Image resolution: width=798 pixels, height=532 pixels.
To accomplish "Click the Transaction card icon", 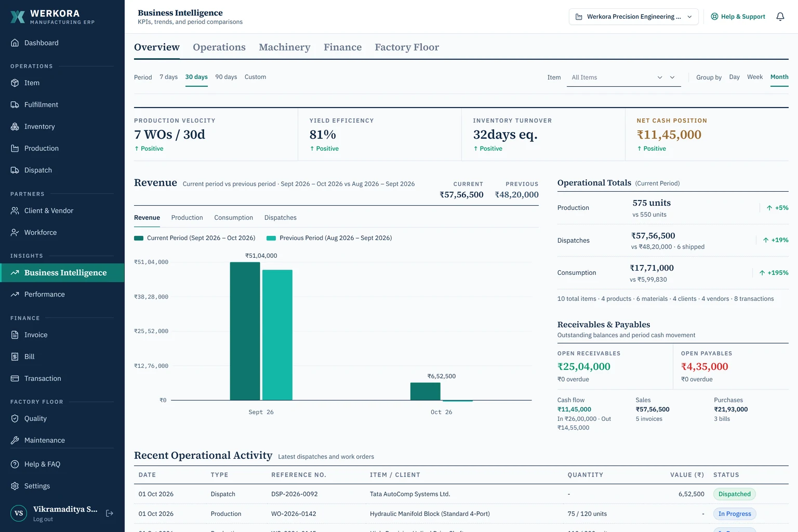I will (x=15, y=378).
